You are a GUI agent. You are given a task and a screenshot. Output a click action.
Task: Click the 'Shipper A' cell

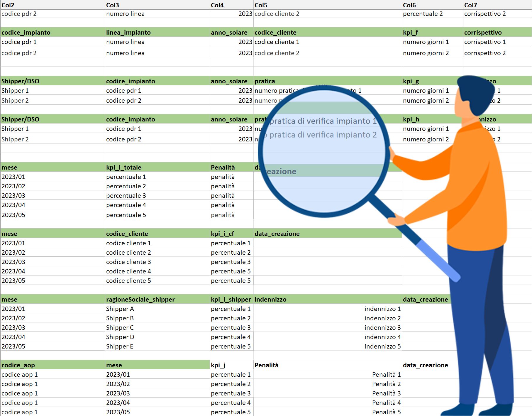coord(157,309)
